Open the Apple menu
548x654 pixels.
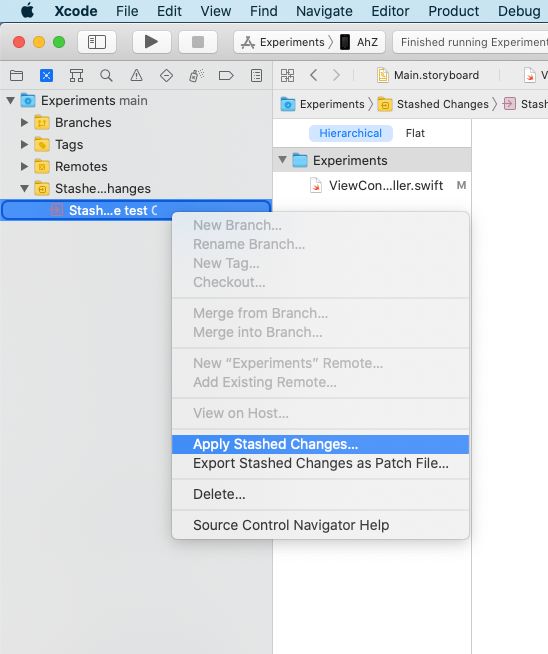click(x=27, y=11)
